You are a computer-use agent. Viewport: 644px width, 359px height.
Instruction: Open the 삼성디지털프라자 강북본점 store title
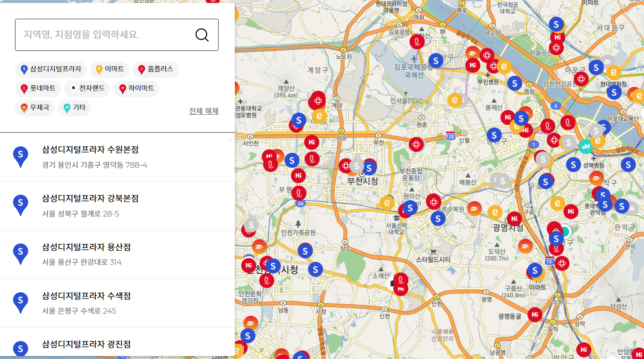pyautogui.click(x=90, y=199)
